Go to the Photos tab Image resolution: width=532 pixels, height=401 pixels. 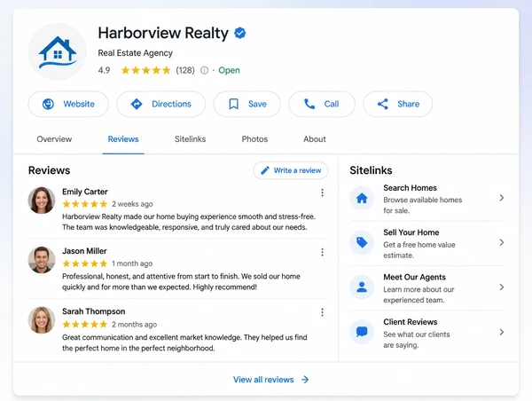click(x=254, y=139)
